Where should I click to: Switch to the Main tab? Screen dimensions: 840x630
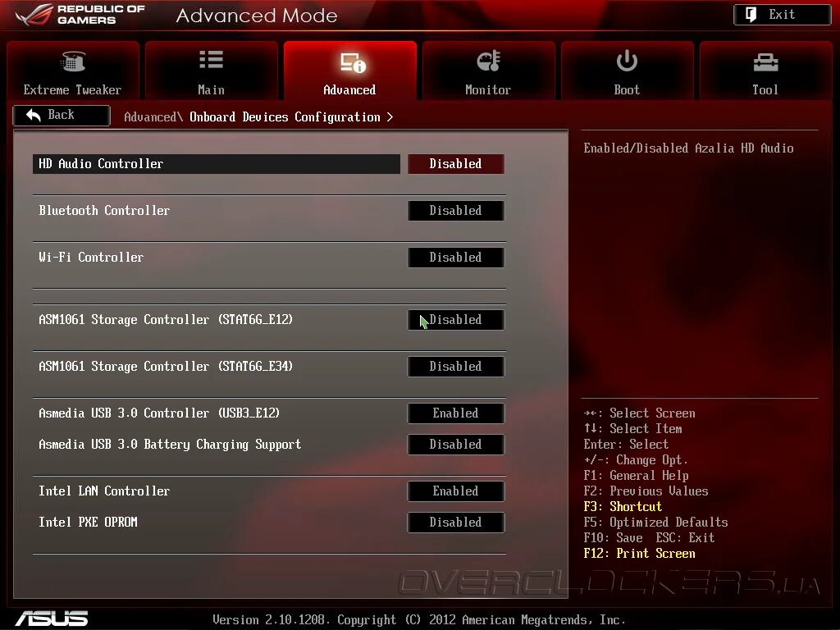tap(211, 71)
